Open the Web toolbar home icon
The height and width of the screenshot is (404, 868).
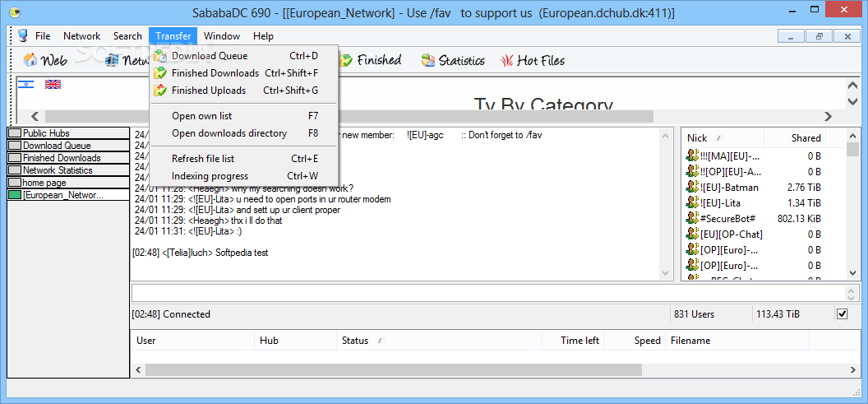30,59
